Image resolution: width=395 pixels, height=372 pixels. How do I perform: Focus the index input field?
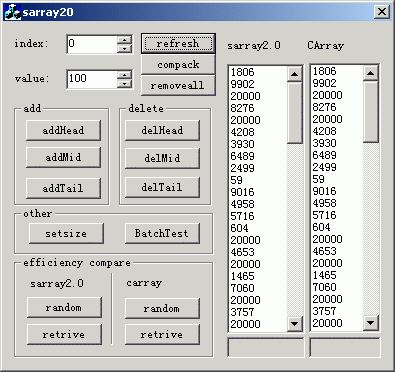click(x=92, y=44)
